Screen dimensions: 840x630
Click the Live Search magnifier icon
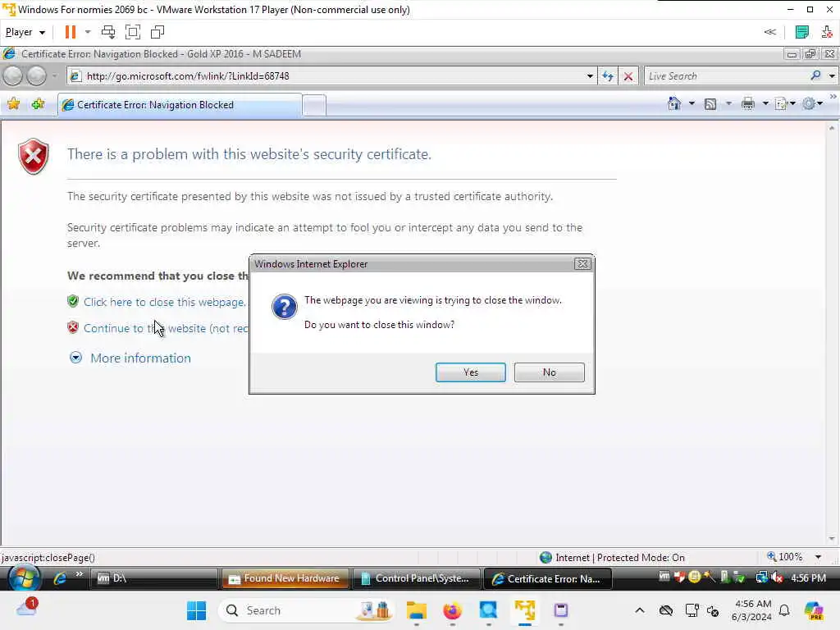(816, 75)
